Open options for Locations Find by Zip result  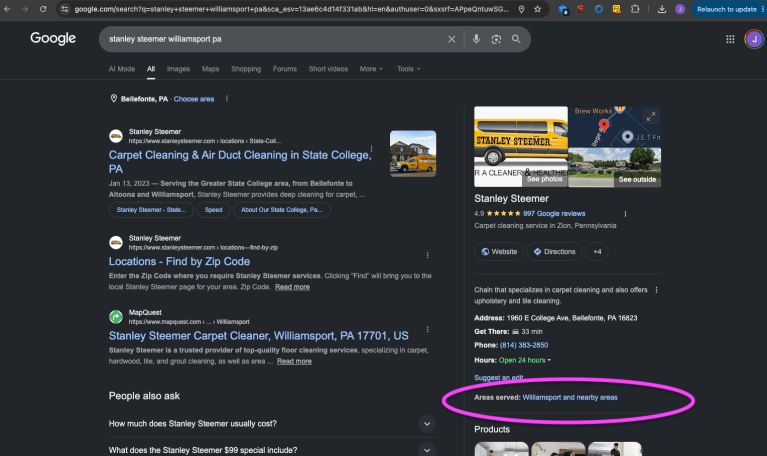428,255
